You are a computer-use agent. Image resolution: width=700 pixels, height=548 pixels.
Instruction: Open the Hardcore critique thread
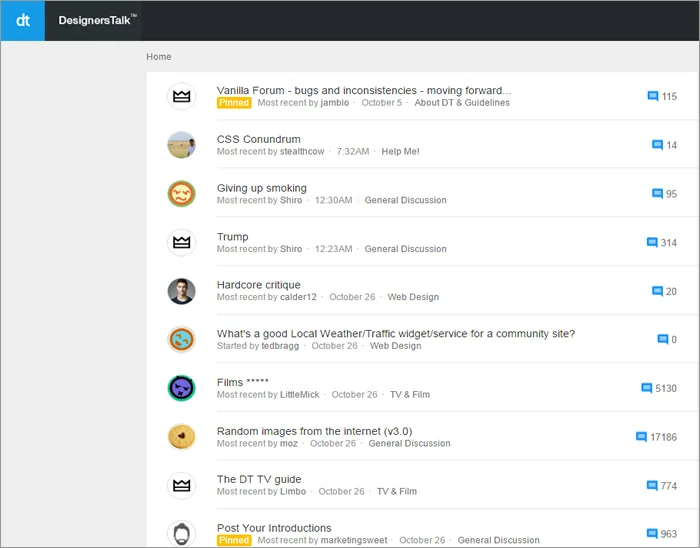coord(258,285)
